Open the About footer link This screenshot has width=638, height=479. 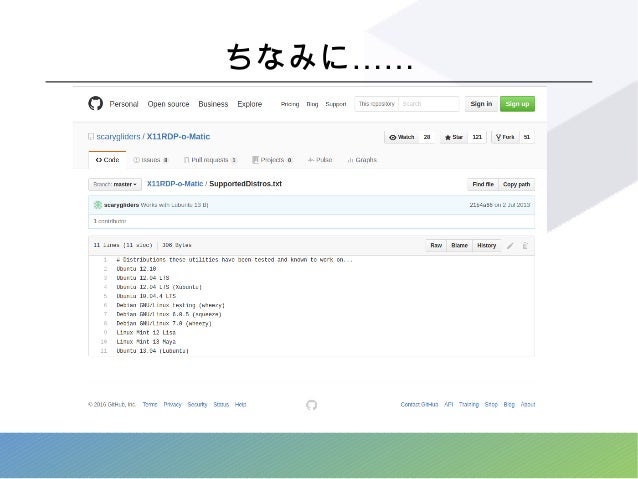click(x=528, y=405)
